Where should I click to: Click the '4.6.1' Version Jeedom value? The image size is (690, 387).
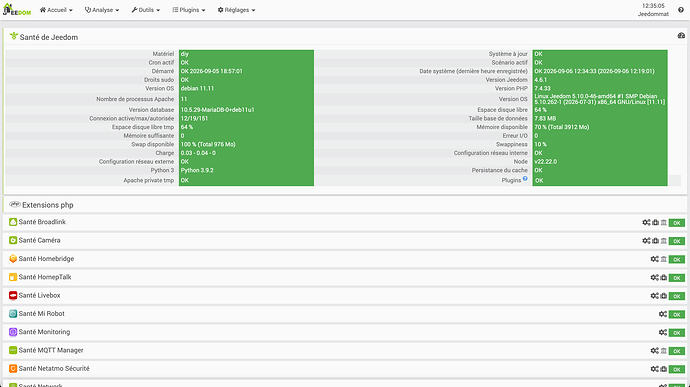[541, 80]
